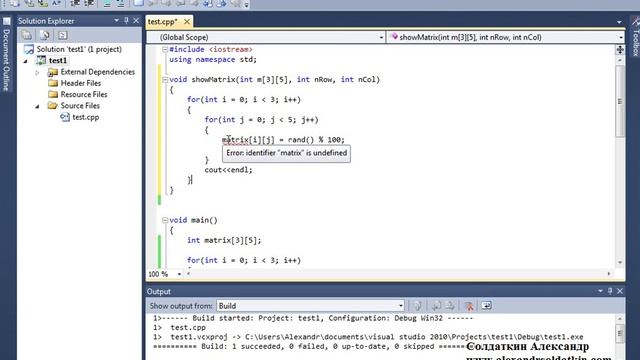Open the Solution Explorer window position menu arrow
The height and width of the screenshot is (360, 640).
pyautogui.click(x=116, y=20)
